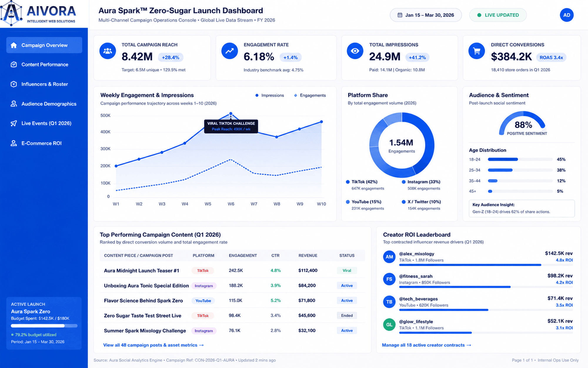
Task: Click the E-Commerce ROI person icon
Action: [x=14, y=143]
